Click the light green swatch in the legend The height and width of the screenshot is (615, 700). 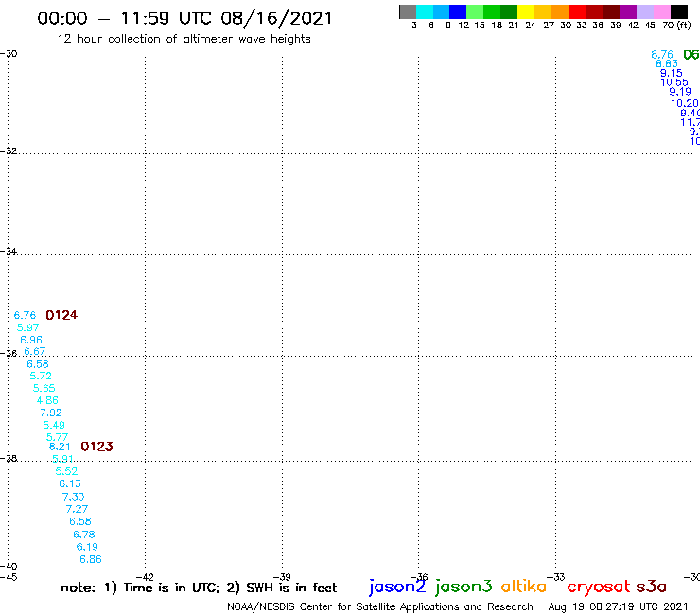(475, 11)
